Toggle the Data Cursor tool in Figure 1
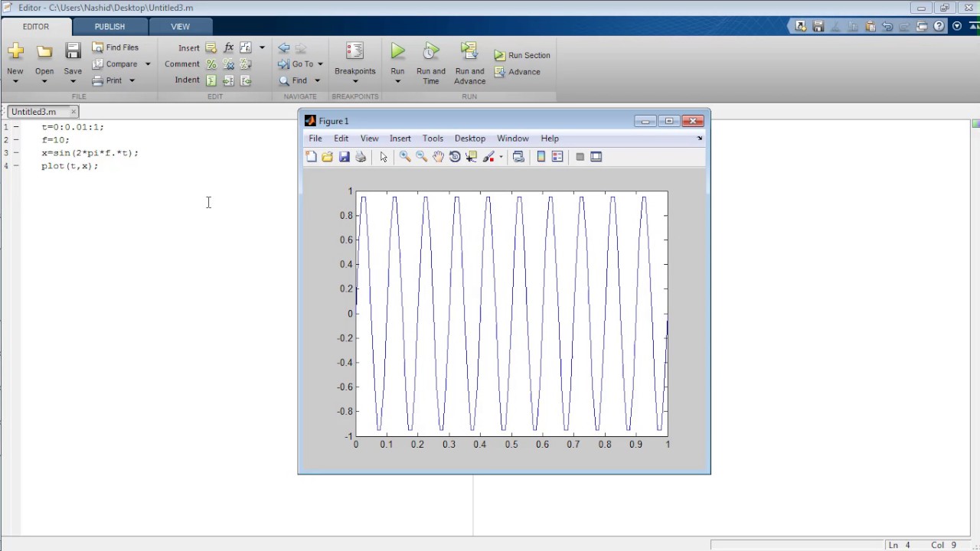Screen dimensions: 980x551 click(472, 157)
